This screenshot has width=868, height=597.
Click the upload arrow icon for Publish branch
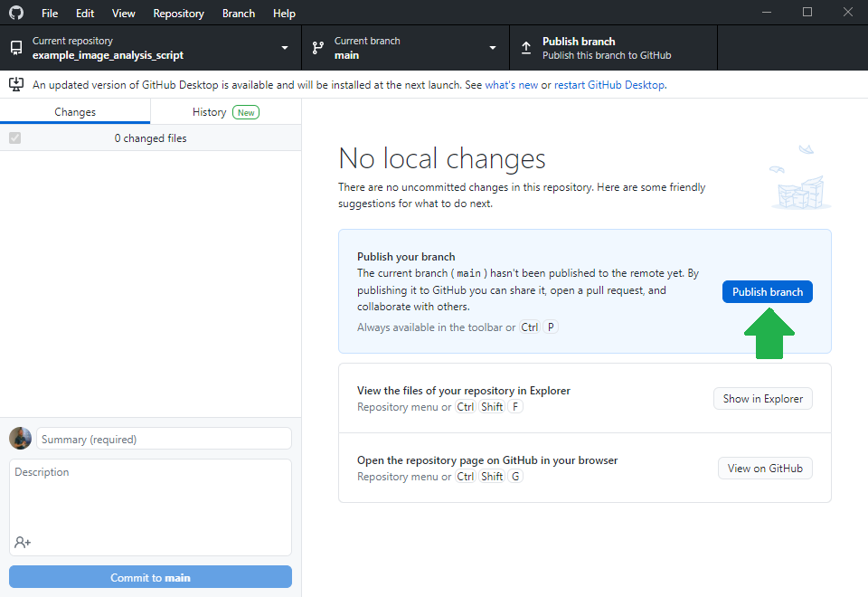[526, 48]
